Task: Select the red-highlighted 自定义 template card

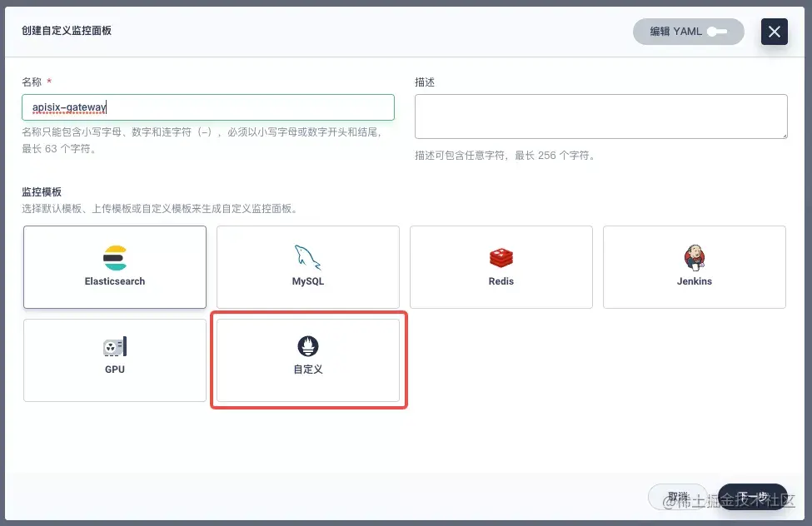Action: [x=307, y=360]
